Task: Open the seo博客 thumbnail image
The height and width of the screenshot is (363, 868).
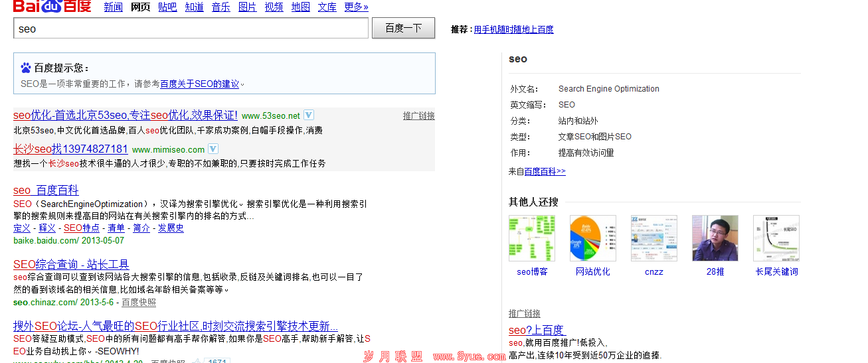Action: [532, 238]
